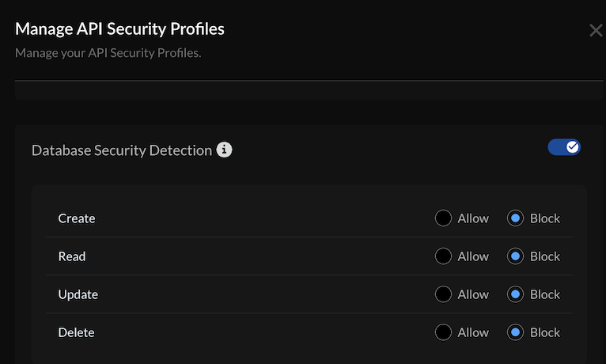Image resolution: width=606 pixels, height=364 pixels.
Task: Choose Allow radio button for Read
Action: click(444, 256)
